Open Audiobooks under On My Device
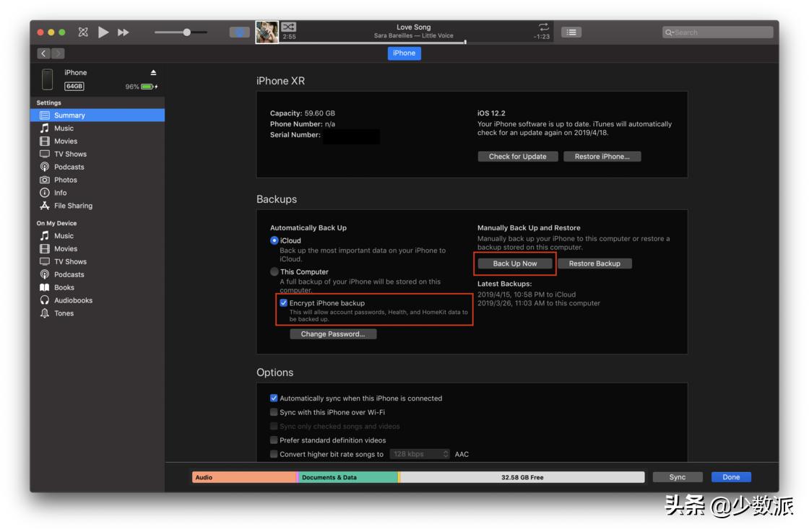Viewport: 809px width, 532px height. click(x=72, y=300)
